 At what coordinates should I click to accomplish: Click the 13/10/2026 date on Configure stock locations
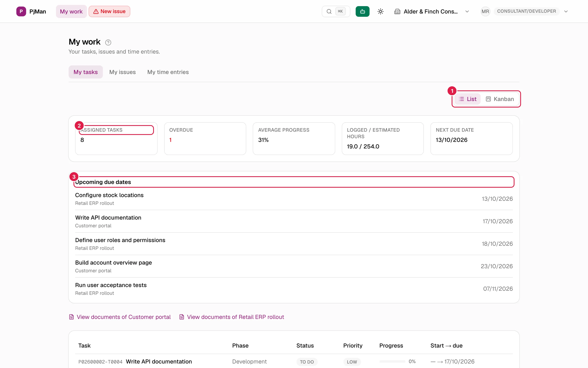pos(497,199)
